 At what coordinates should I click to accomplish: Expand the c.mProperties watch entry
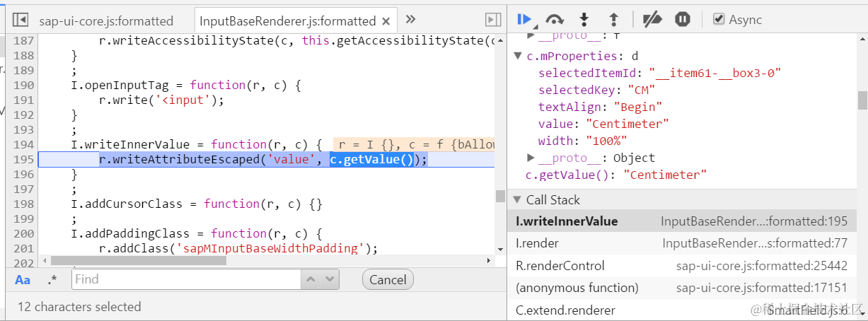[x=519, y=56]
